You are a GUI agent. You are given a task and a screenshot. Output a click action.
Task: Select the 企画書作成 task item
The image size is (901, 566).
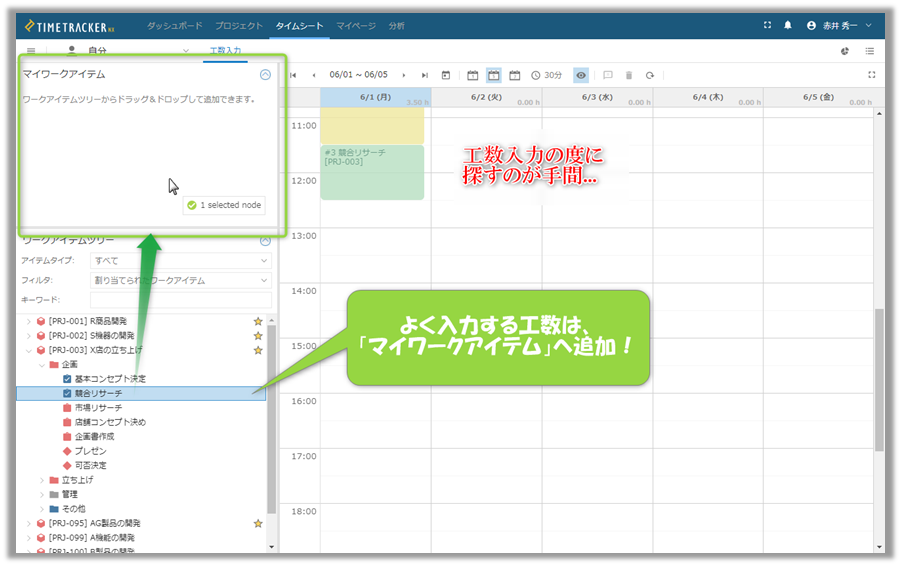click(x=94, y=436)
